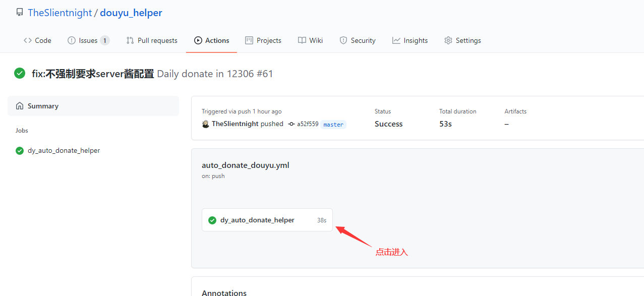This screenshot has height=296, width=644.
Task: Open TheSlientnight owner profile link
Action: 60,13
